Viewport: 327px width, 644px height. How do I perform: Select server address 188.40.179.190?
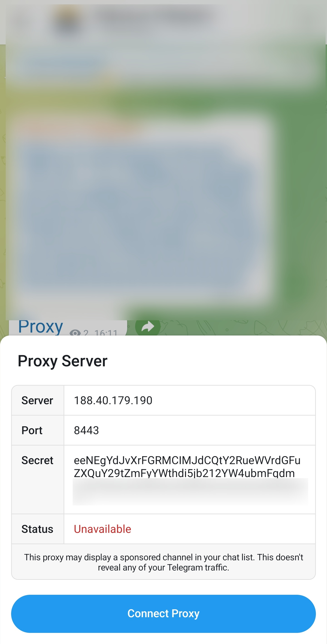click(113, 400)
